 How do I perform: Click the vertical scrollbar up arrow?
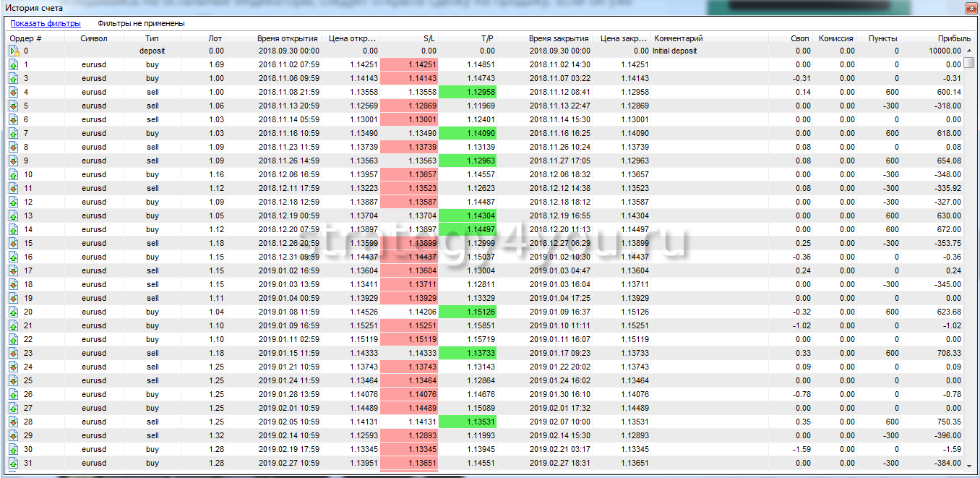970,38
